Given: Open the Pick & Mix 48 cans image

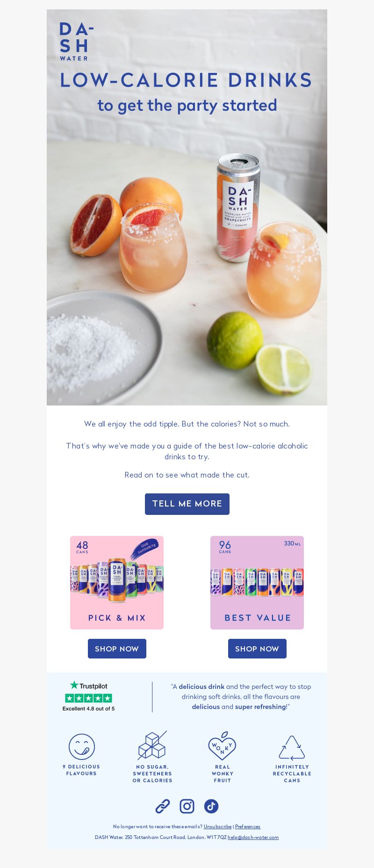Looking at the screenshot, I should coord(117,583).
